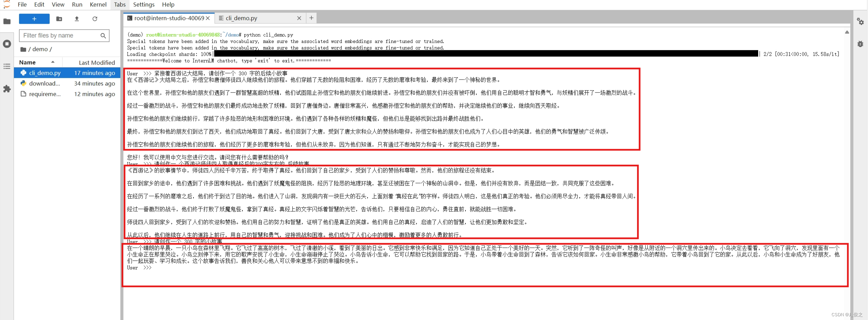This screenshot has height=320, width=868.
Task: Switch to the root@intern-studio terminal tab
Action: (x=169, y=18)
